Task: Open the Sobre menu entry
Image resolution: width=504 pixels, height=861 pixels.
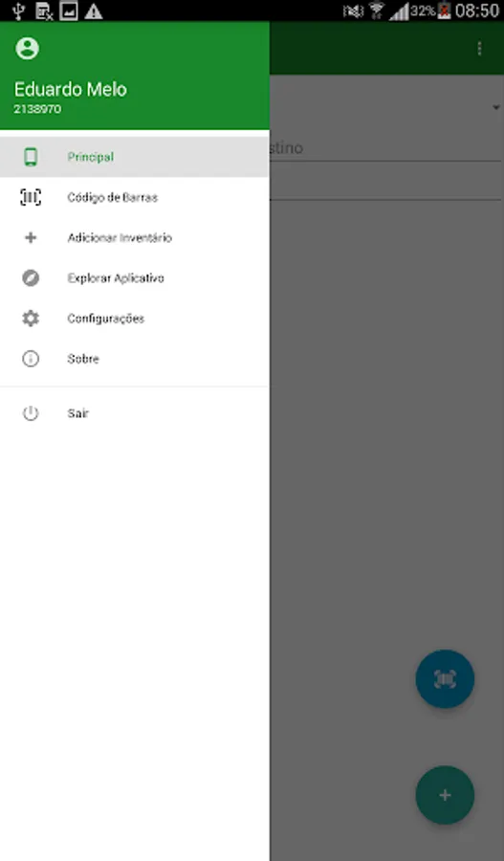Action: pos(135,359)
